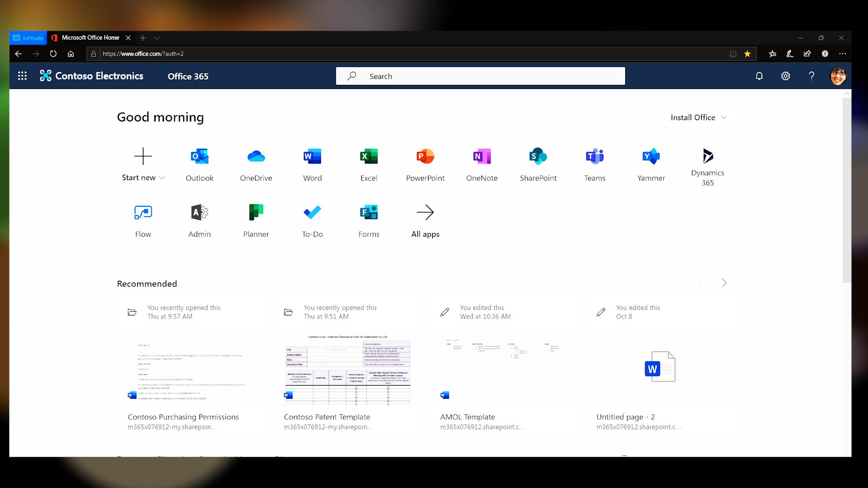Viewport: 868px width, 488px height.
Task: Toggle reading view in address bar
Action: point(733,54)
